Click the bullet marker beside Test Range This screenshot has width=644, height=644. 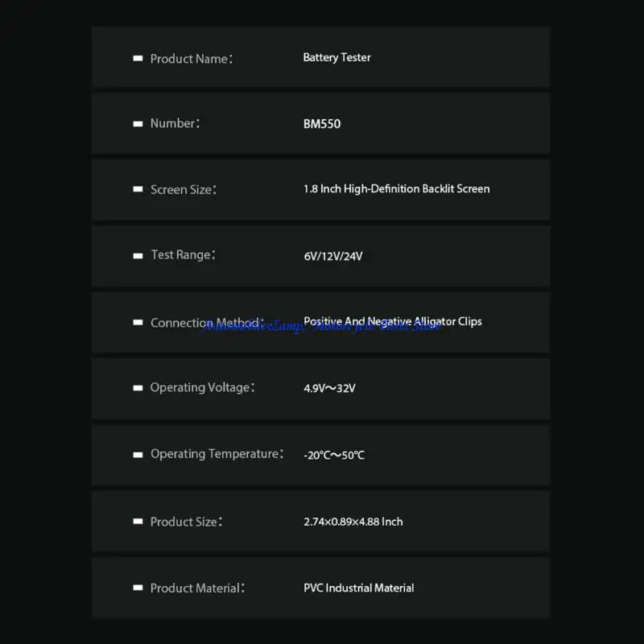pyautogui.click(x=138, y=255)
